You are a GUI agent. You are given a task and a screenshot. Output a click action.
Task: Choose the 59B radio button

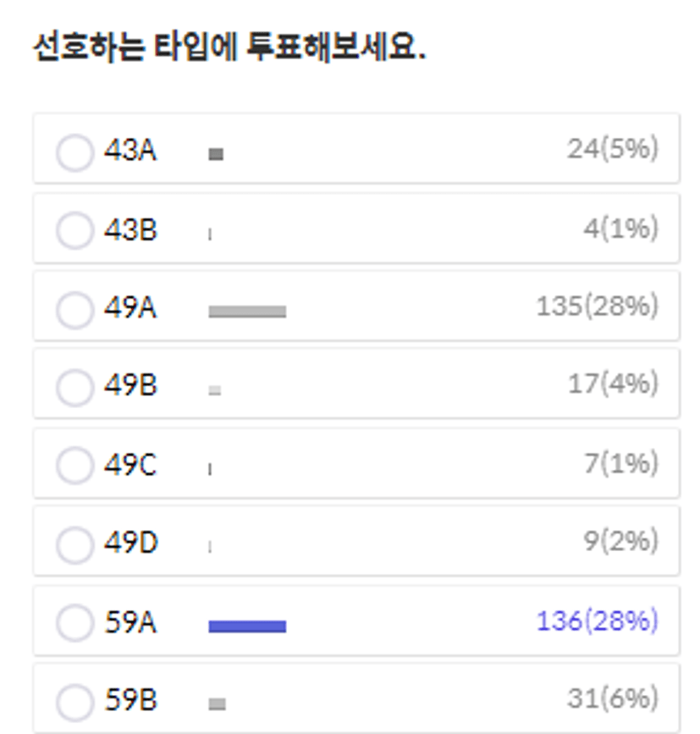click(74, 702)
